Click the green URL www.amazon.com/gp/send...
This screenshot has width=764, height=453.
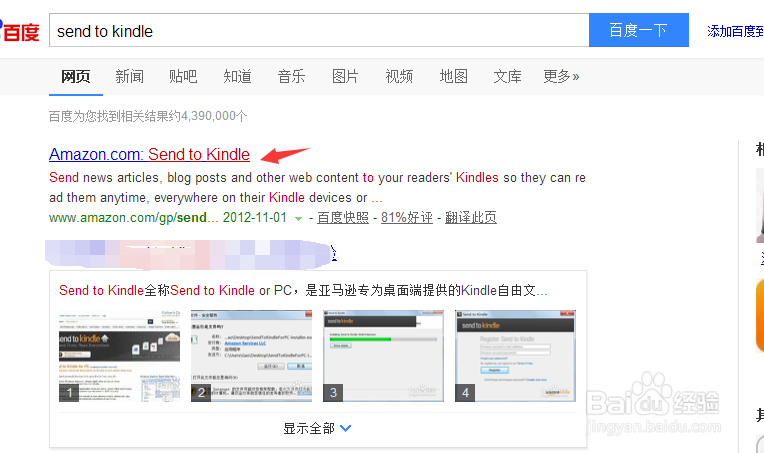pos(134,217)
